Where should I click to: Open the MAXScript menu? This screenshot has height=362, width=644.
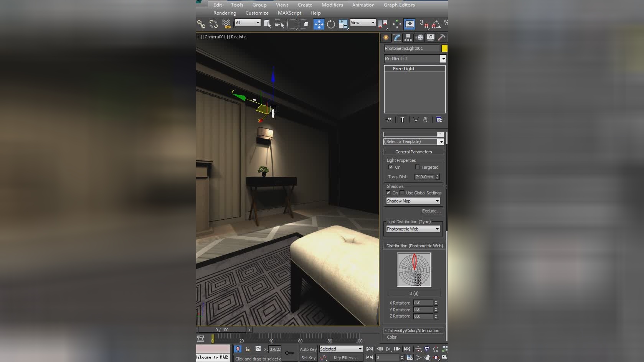(x=289, y=13)
